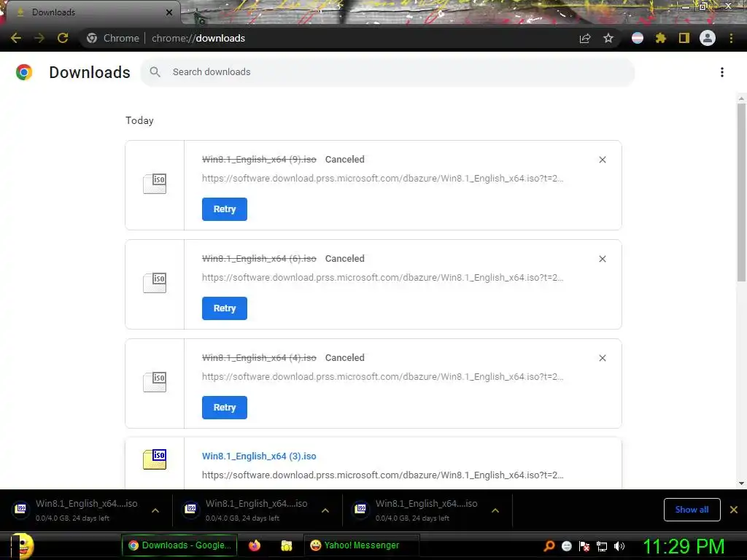Go back using the browser back arrow
This screenshot has height=560, width=747.
click(x=16, y=38)
